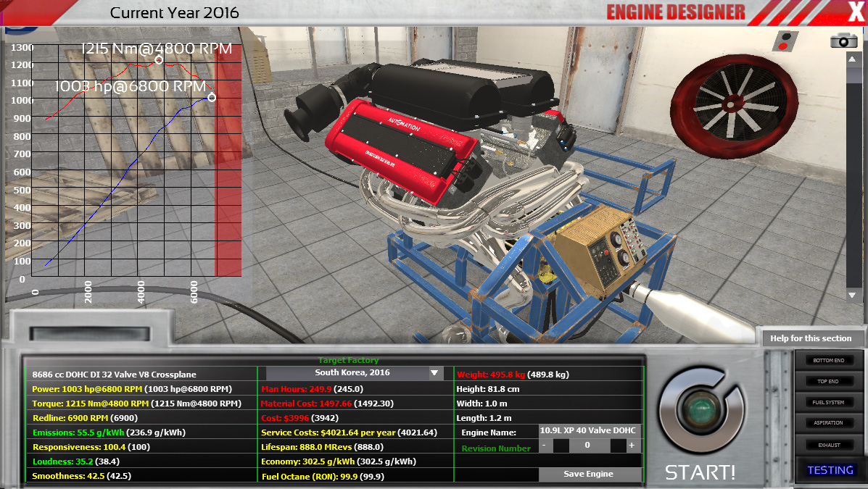Click the peak torque marker on graph
This screenshot has height=489, width=868.
click(x=159, y=59)
